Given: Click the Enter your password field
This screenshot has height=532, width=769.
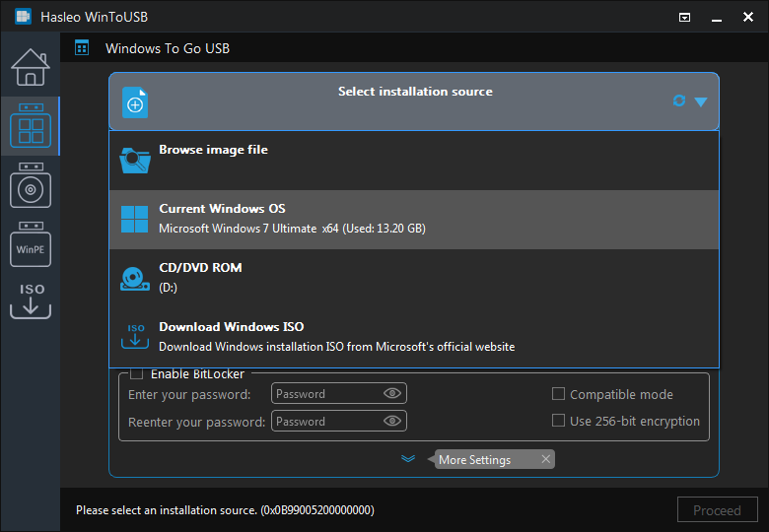Looking at the screenshot, I should pyautogui.click(x=339, y=393).
